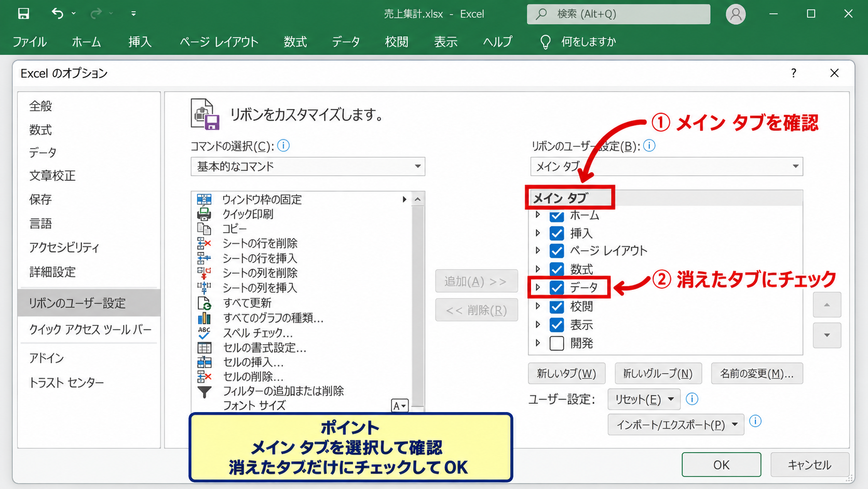Toggle the ページ レイアウト checkbox
Screen dimensions: 868x489
(x=557, y=250)
